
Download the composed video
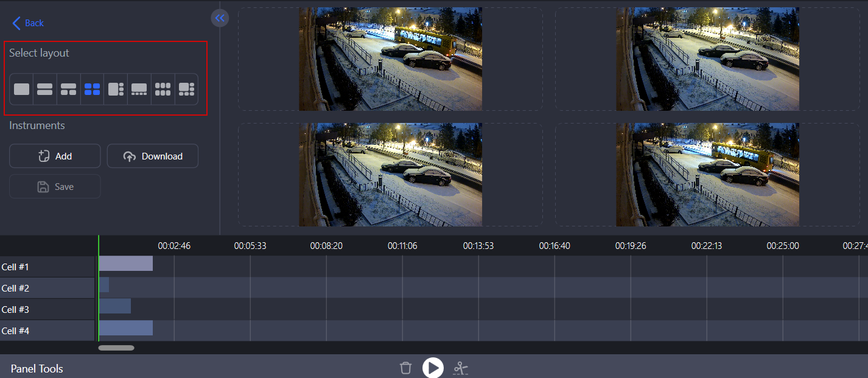tap(152, 156)
